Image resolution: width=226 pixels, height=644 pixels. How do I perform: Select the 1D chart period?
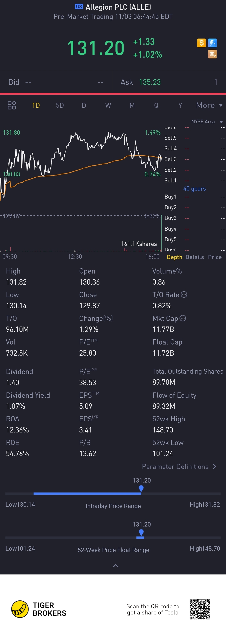(36, 105)
